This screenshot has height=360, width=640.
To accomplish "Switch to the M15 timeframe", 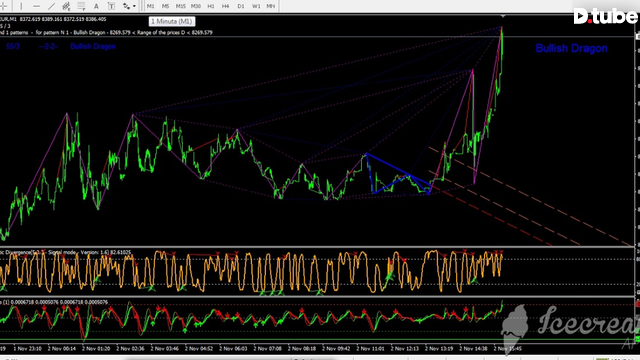I will coord(180,6).
